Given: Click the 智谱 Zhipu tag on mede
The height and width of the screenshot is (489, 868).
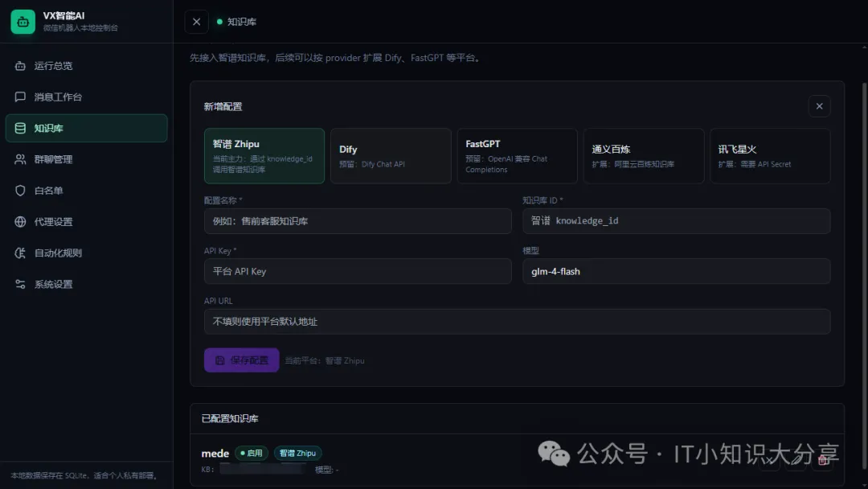Looking at the screenshot, I should pyautogui.click(x=298, y=453).
